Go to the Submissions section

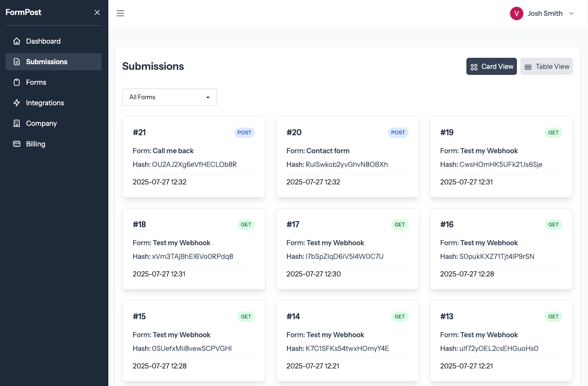tap(47, 62)
